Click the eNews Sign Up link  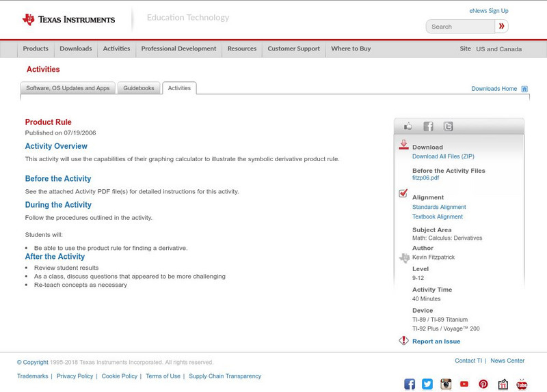pyautogui.click(x=489, y=11)
